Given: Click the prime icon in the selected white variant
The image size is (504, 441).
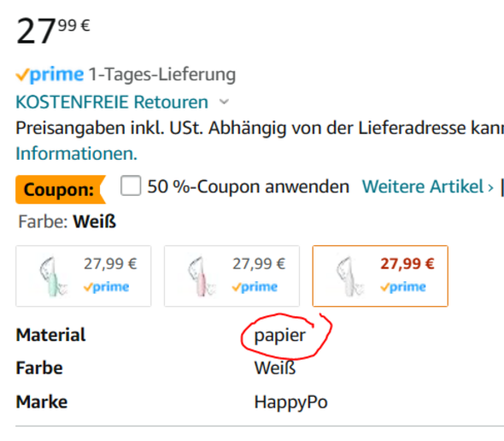Looking at the screenshot, I should point(403,286).
